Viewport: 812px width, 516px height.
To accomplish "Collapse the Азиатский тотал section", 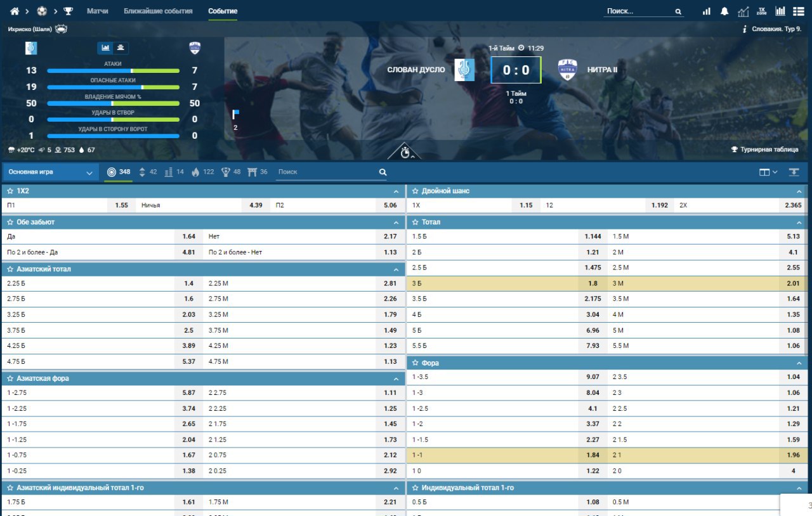I will pos(395,269).
